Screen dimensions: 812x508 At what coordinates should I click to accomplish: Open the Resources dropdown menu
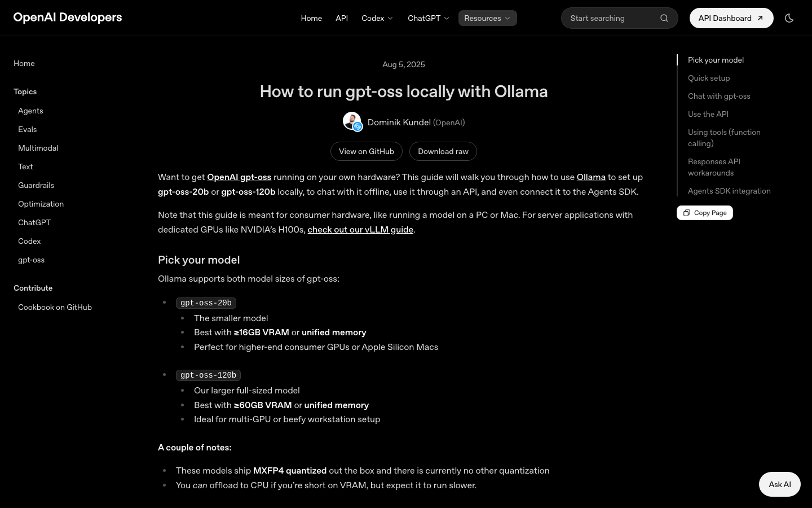pos(487,18)
